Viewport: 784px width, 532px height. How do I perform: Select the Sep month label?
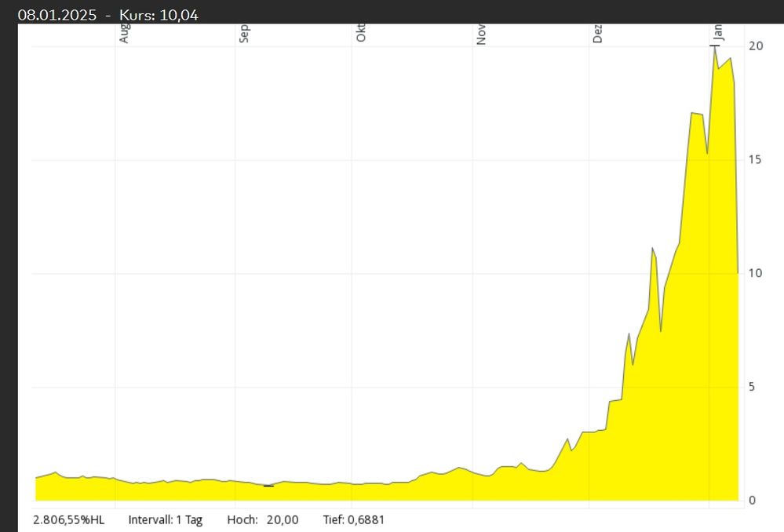[x=244, y=34]
